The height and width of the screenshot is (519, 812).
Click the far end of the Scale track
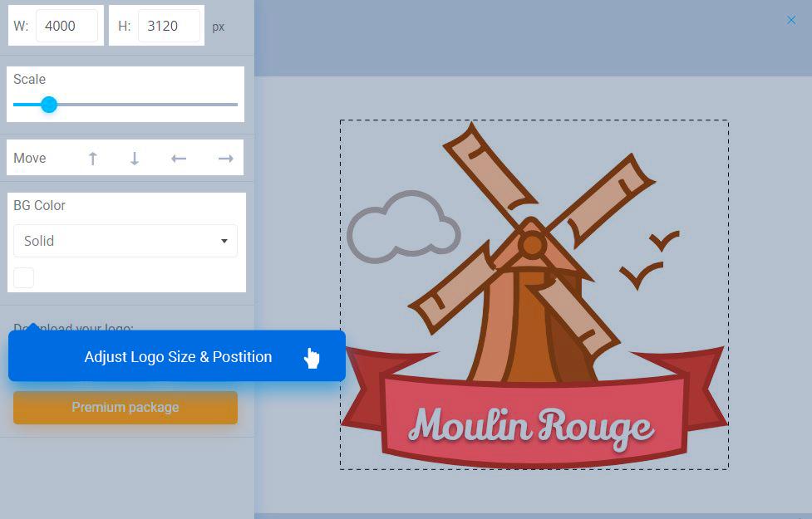[x=236, y=105]
